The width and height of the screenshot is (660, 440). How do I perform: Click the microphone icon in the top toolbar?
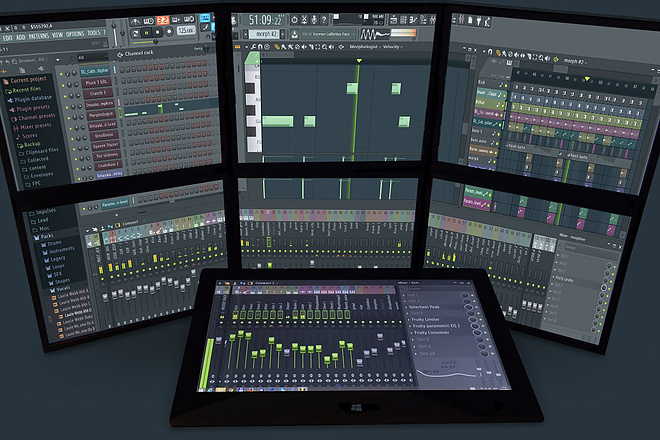pos(314,19)
